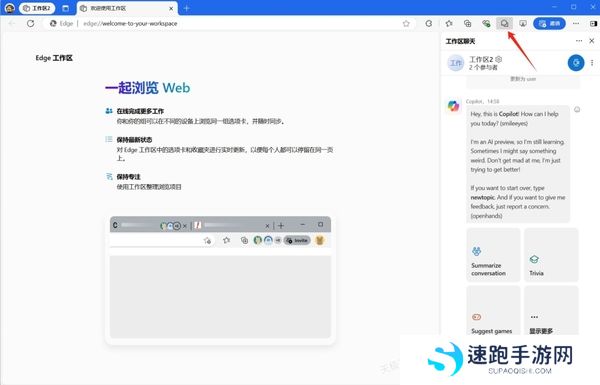
Task: Click the 2 个参与者 participants text
Action: (483, 67)
